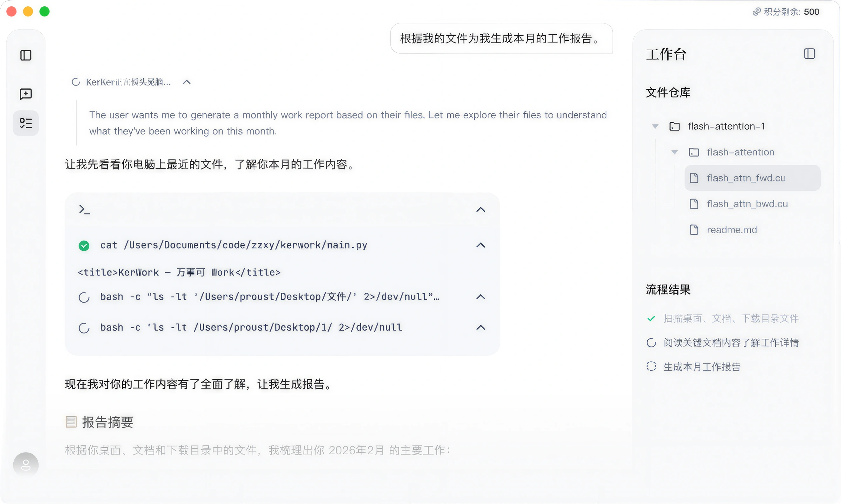Open the readme.md file
The height and width of the screenshot is (504, 841).
[x=732, y=229]
